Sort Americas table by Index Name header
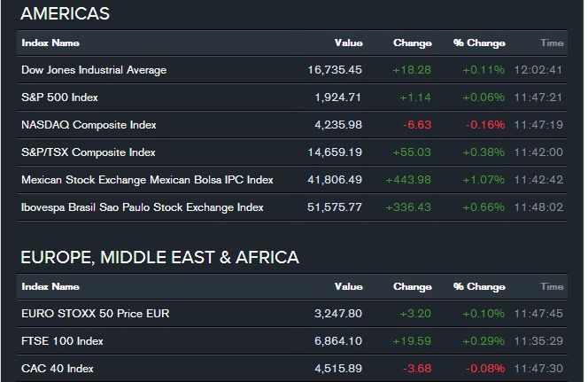The width and height of the screenshot is (588, 382). 50,43
